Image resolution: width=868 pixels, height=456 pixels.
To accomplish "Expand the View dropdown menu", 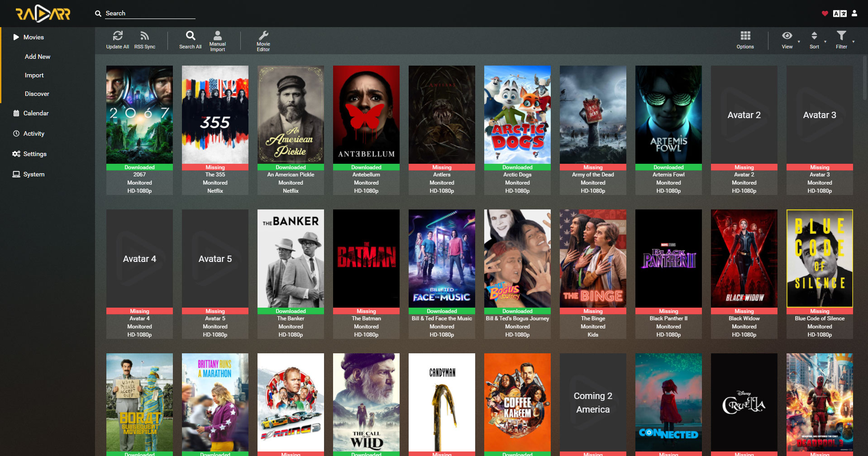I will pos(787,36).
